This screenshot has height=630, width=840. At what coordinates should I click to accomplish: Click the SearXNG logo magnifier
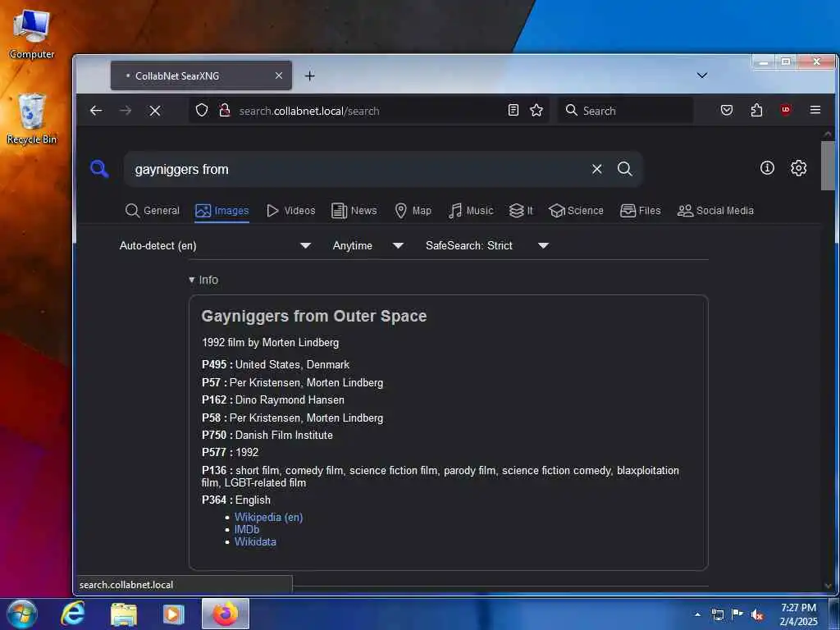[x=99, y=169]
